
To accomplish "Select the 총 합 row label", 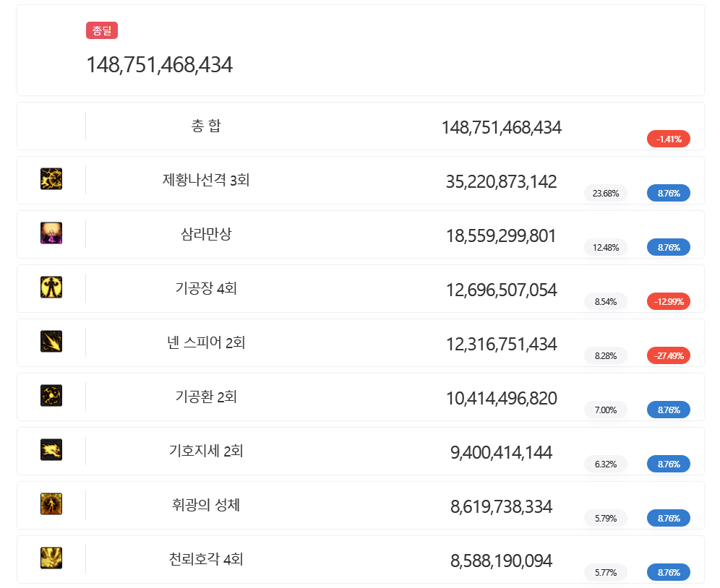I will pos(206,126).
